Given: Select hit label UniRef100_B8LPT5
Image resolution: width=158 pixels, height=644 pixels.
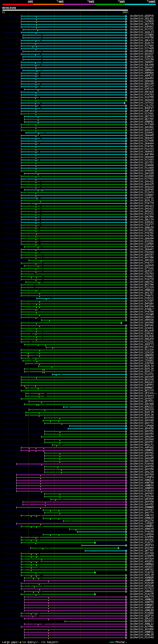Looking at the screenshot, I should pos(142,597).
